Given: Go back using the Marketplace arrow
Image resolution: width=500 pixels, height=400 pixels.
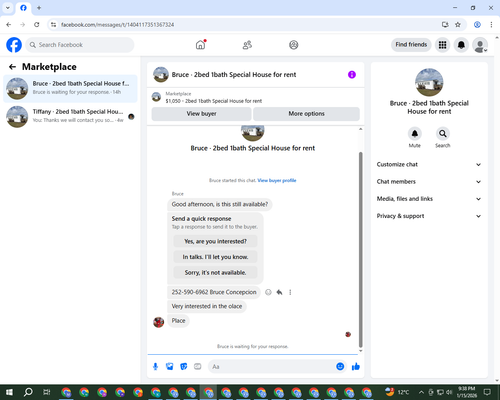Looking at the screenshot, I should click(12, 67).
